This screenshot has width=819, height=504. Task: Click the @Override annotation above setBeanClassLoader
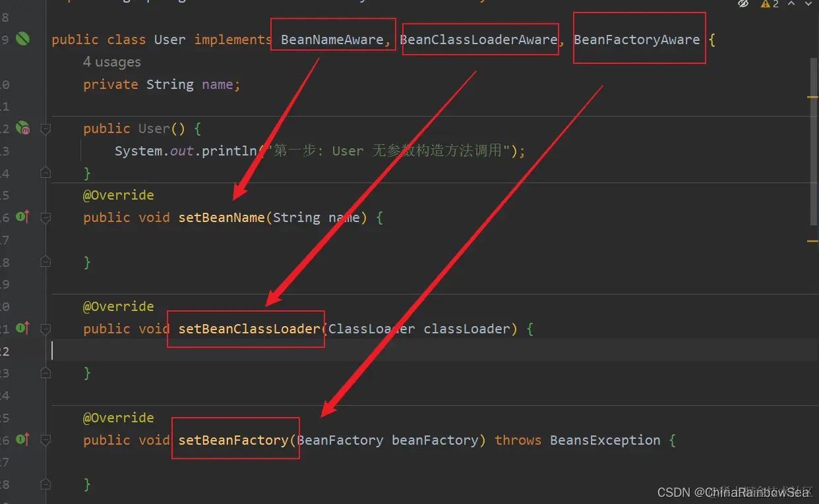point(119,306)
